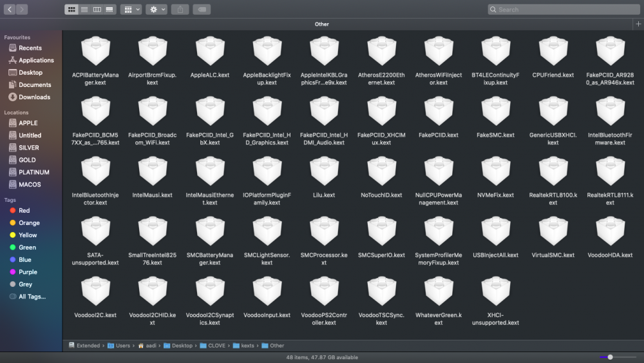Click Users in the path bar

(118, 346)
